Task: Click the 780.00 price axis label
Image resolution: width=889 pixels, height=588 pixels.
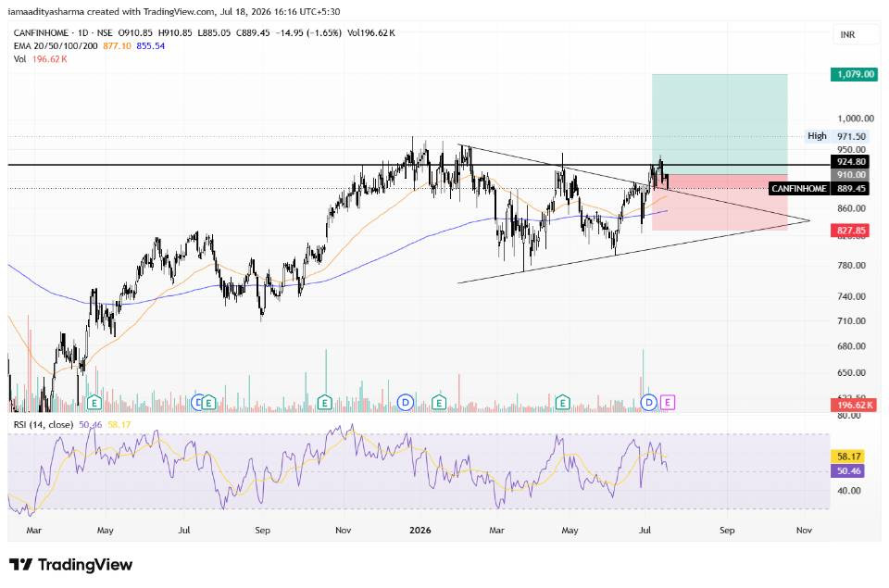Action: point(852,266)
